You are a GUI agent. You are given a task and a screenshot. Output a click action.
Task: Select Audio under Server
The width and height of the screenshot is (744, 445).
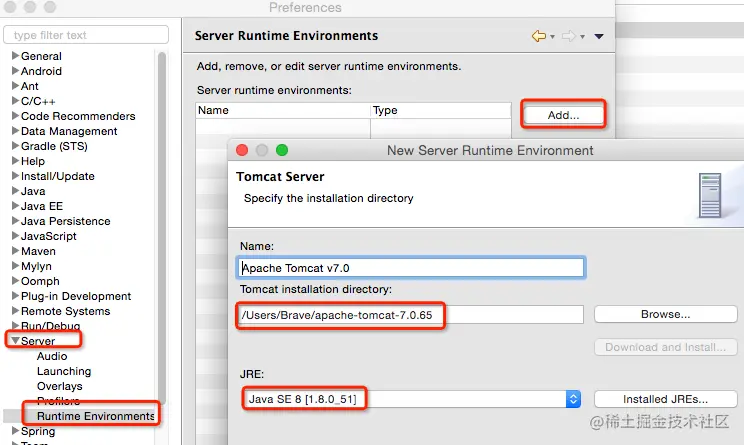[52, 356]
